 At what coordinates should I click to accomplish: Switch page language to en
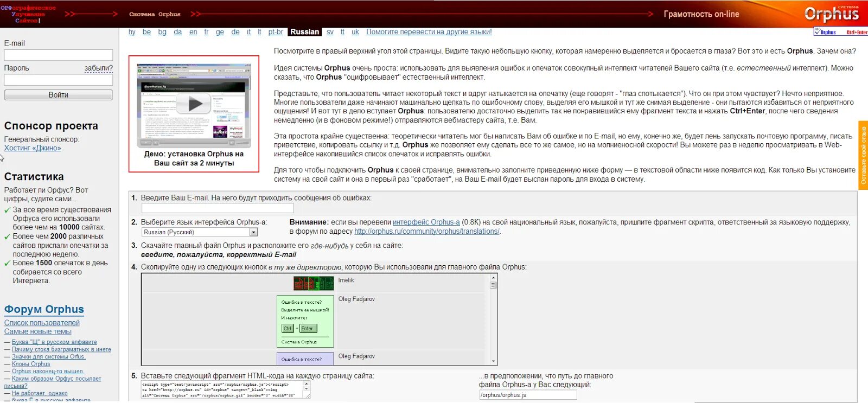tap(193, 32)
